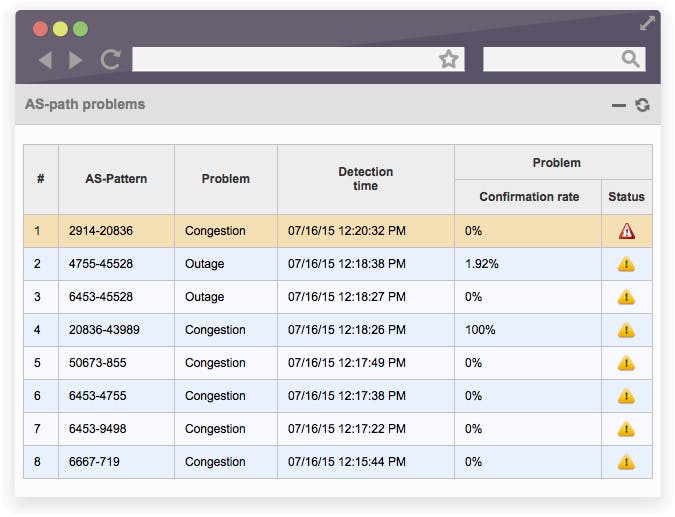The height and width of the screenshot is (517, 675).
Task: Click the magnifier search icon
Action: point(630,60)
